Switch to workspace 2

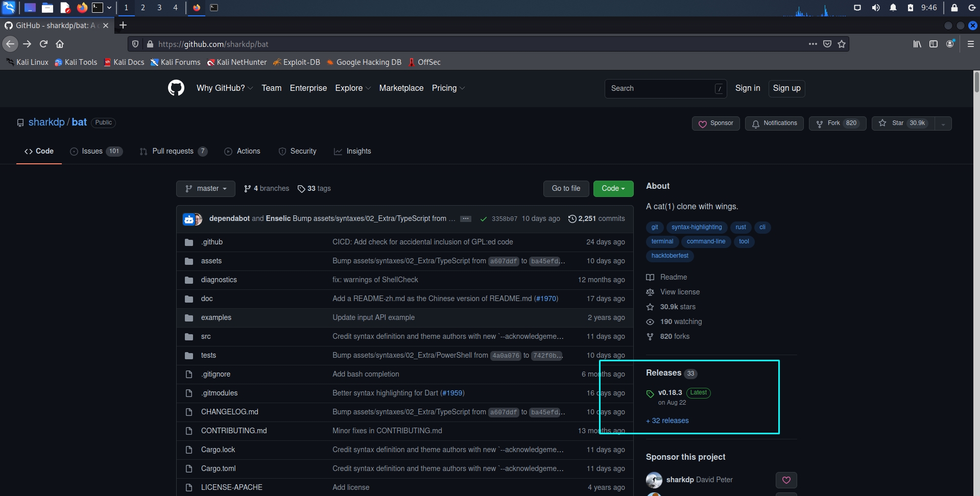pyautogui.click(x=143, y=8)
